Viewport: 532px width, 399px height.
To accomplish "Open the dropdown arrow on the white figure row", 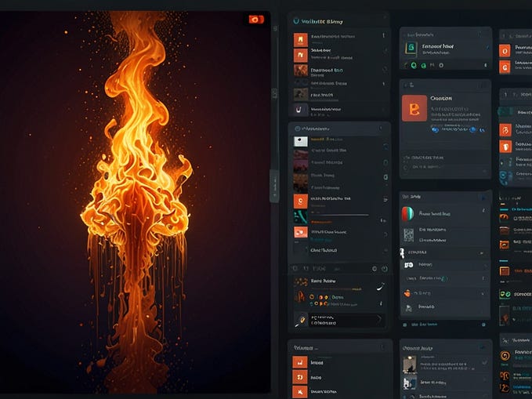I will click(x=481, y=253).
